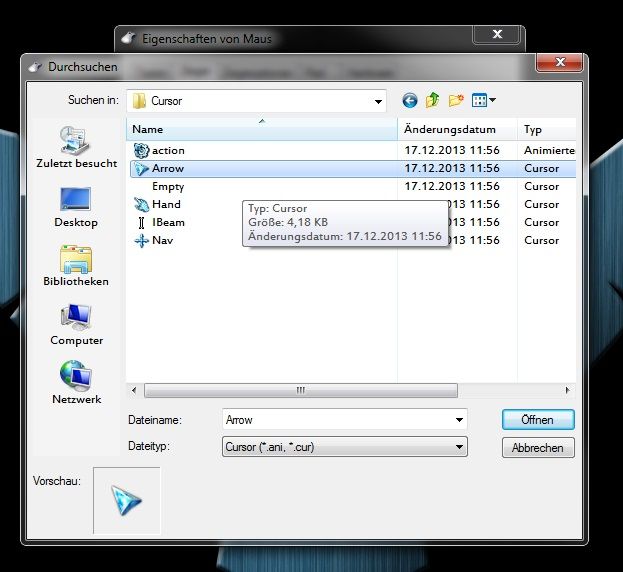The height and width of the screenshot is (572, 623).
Task: Open the Dateityp filter dropdown
Action: click(459, 447)
